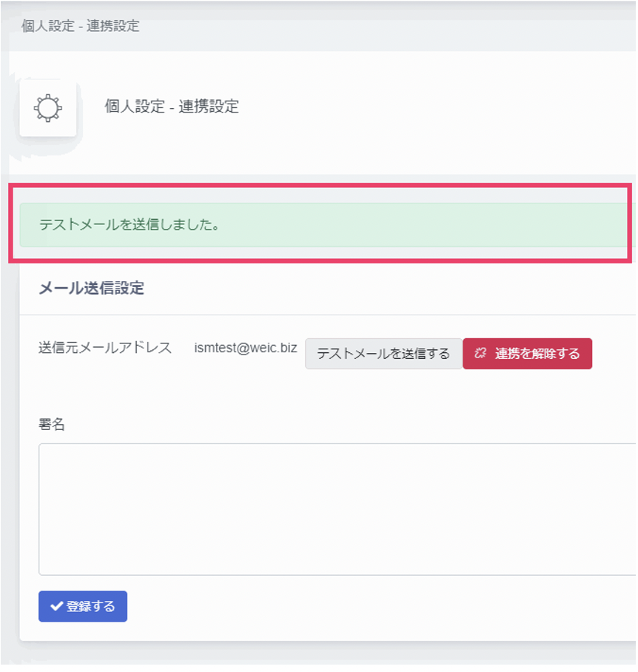
Task: Click the top breadcrumb 個人設定 - 連携設定
Action: [x=80, y=26]
